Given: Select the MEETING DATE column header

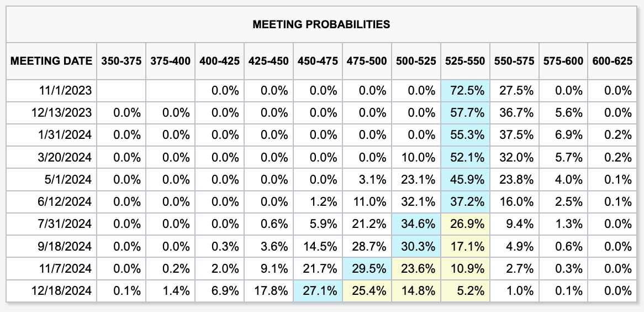Looking at the screenshot, I should 51,61.
